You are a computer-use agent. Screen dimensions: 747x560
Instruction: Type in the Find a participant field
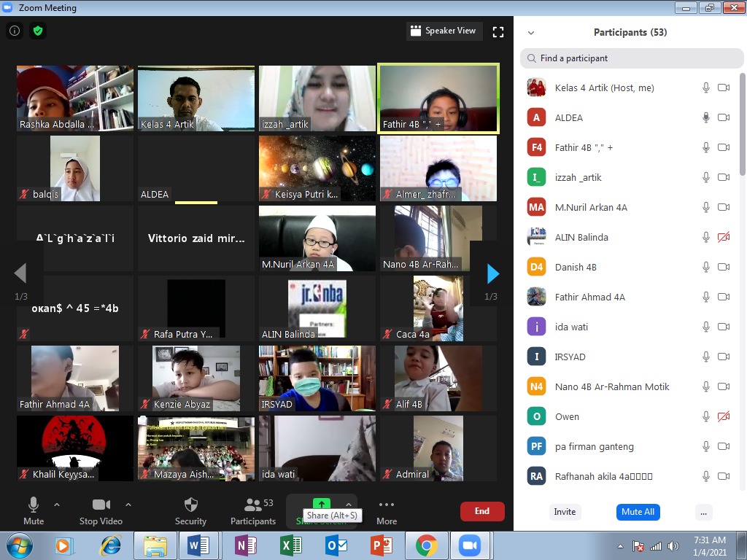tap(635, 58)
